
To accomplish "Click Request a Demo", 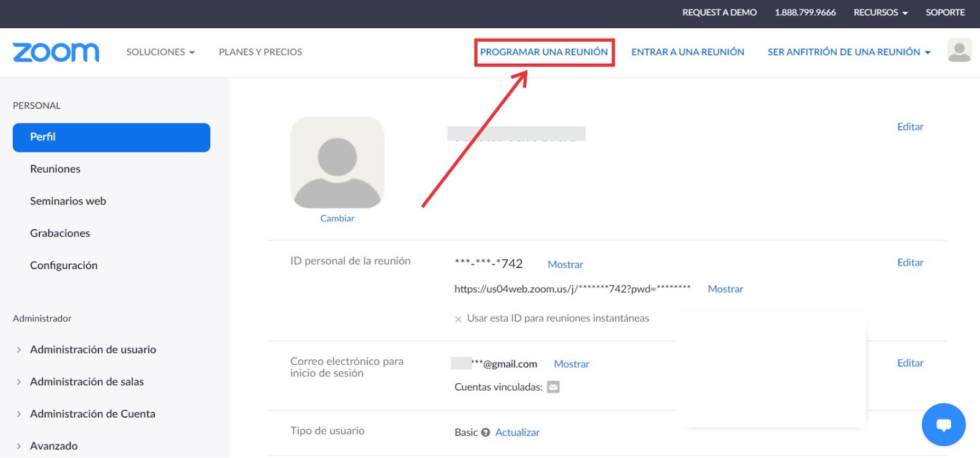I will (720, 12).
